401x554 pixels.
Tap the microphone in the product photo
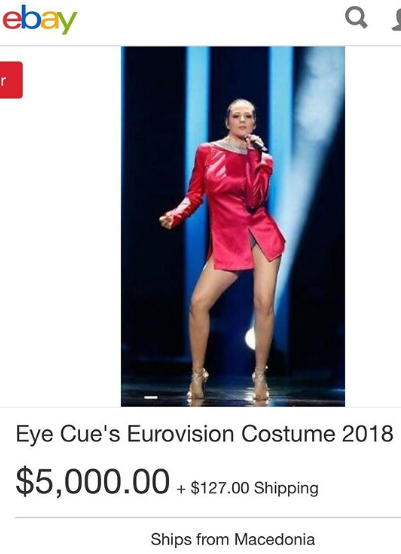255,142
